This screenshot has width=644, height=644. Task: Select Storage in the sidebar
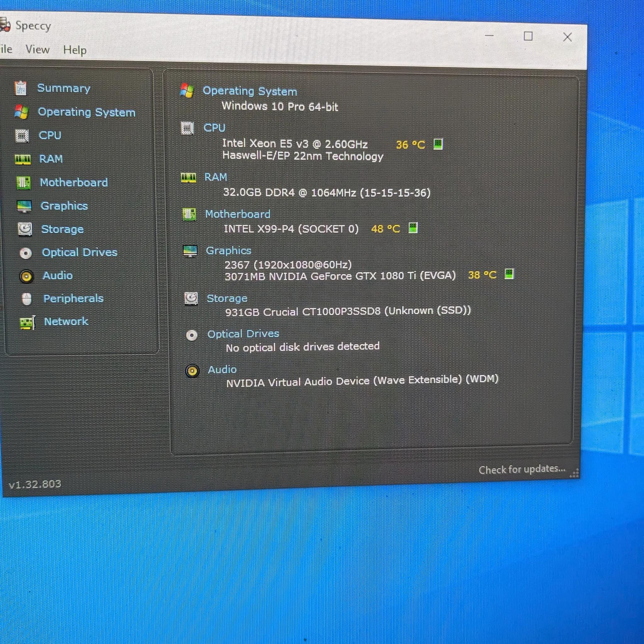tap(62, 229)
